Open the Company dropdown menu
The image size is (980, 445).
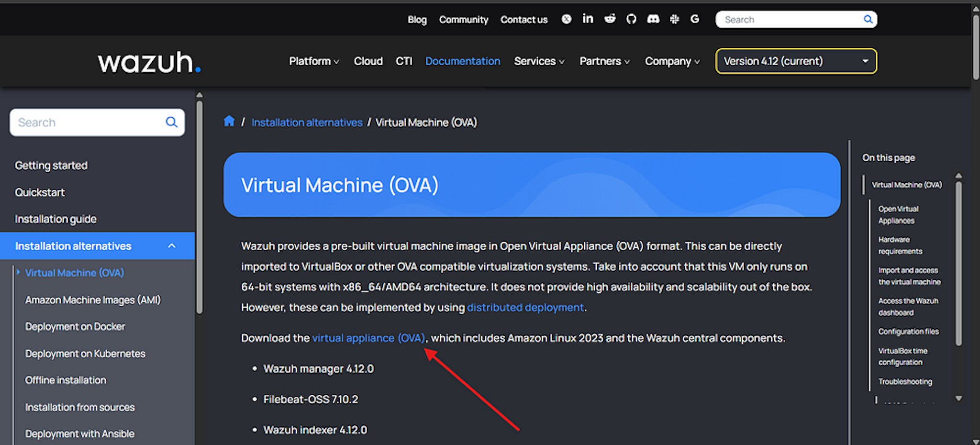coord(672,61)
